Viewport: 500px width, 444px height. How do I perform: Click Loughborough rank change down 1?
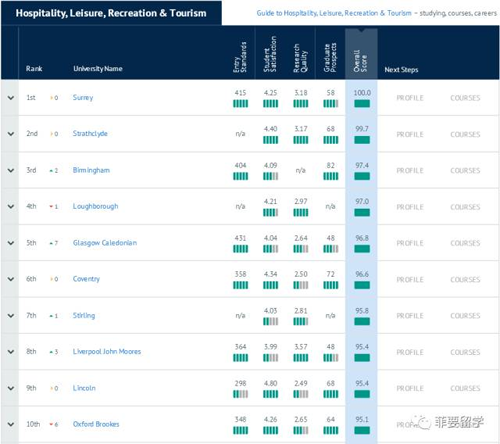coord(54,207)
